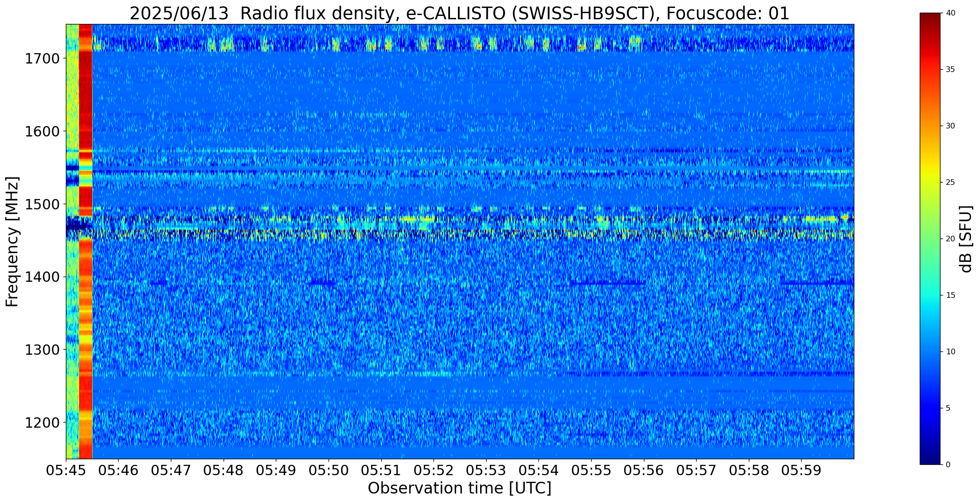Click the 05:50 time tick label
980x502 pixels.
pyautogui.click(x=329, y=470)
